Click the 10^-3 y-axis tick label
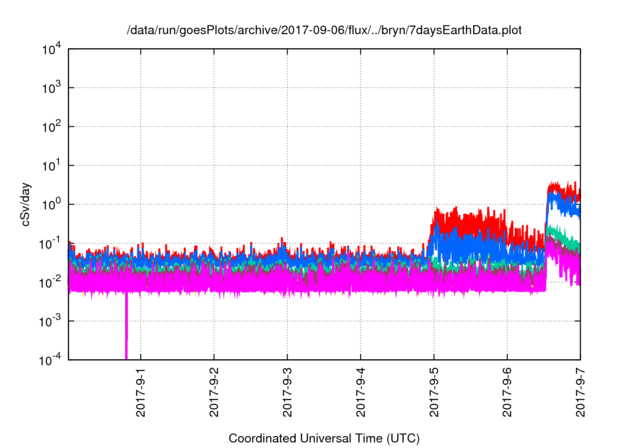 [51, 321]
